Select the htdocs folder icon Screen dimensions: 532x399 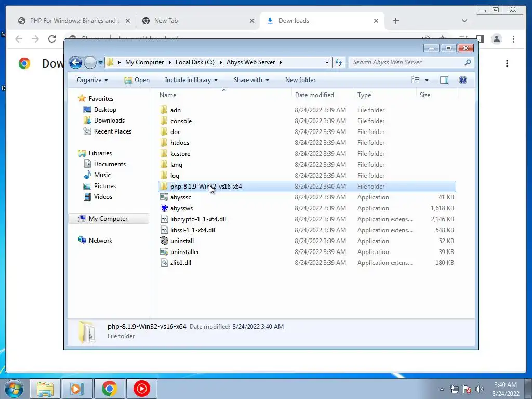tap(164, 142)
